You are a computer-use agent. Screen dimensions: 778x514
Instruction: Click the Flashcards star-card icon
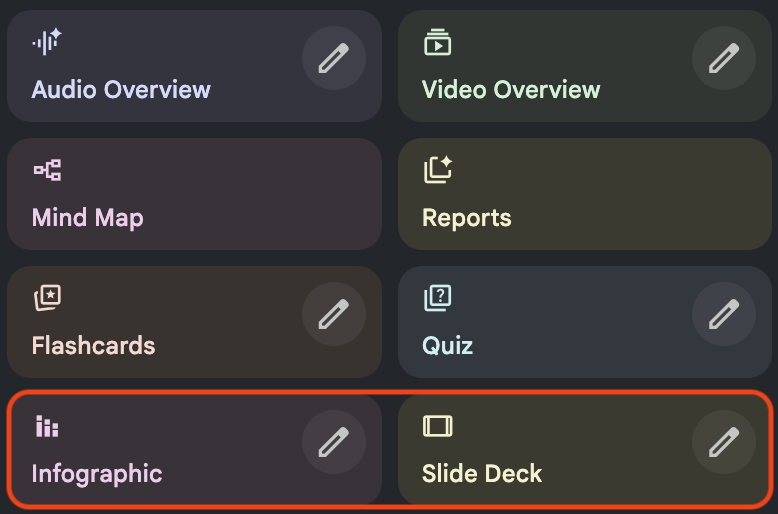(x=47, y=298)
